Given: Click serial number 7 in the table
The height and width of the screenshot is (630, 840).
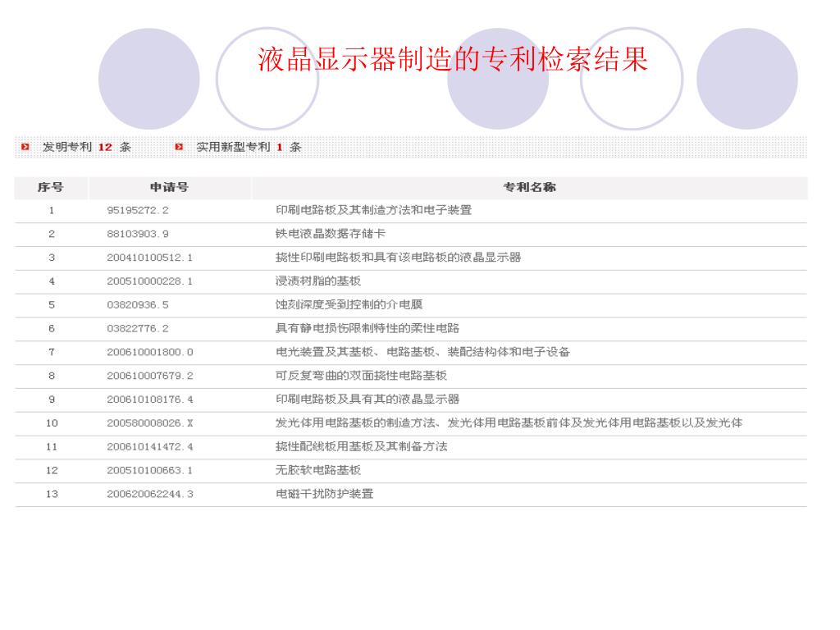Looking at the screenshot, I should tap(52, 352).
